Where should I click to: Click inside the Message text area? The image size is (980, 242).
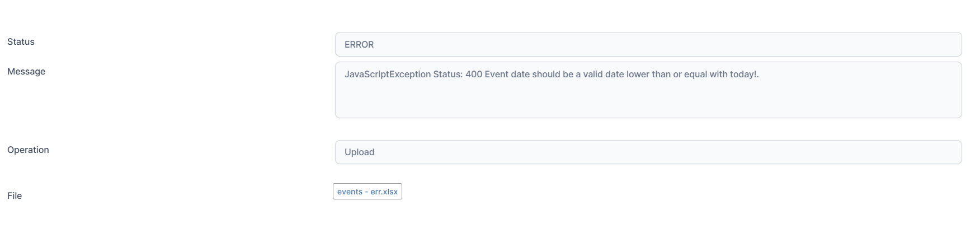648,90
